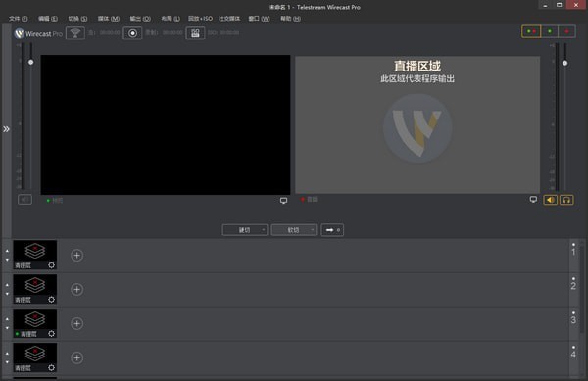Toggle the yellow headphones monitoring button
The image size is (588, 381).
click(x=566, y=200)
